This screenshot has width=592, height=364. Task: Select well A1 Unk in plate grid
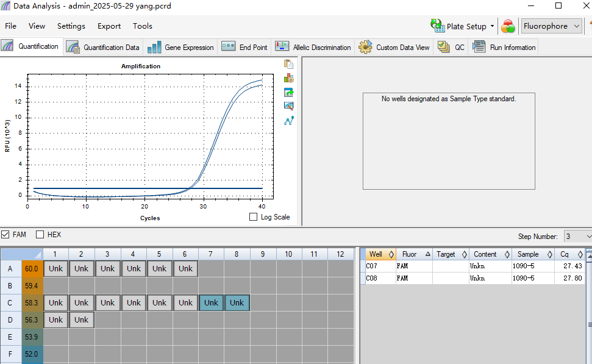(x=55, y=268)
